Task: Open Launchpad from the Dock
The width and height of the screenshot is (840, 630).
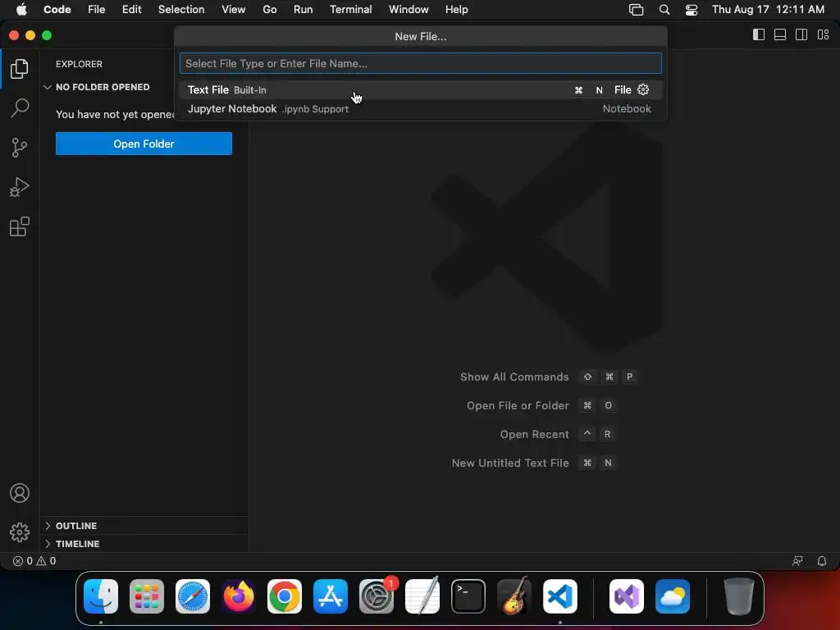Action: click(x=147, y=596)
